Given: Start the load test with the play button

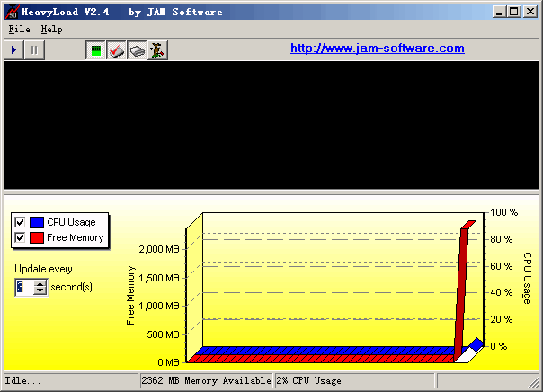Looking at the screenshot, I should (x=15, y=50).
